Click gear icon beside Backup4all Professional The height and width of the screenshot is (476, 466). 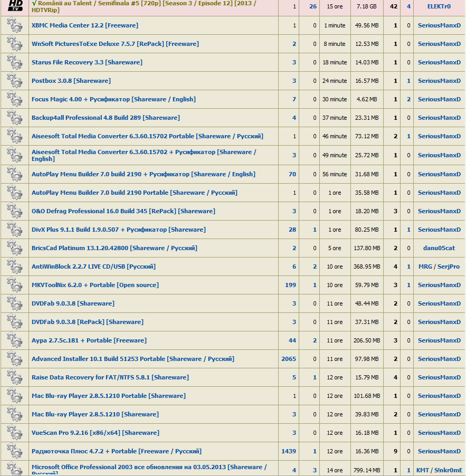pyautogui.click(x=15, y=118)
